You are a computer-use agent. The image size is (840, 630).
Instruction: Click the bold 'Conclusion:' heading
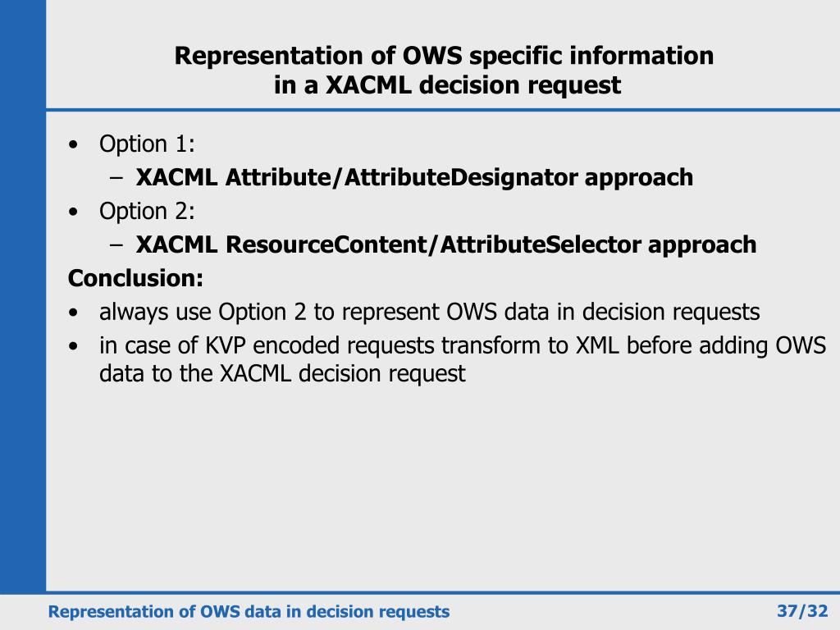tap(135, 278)
